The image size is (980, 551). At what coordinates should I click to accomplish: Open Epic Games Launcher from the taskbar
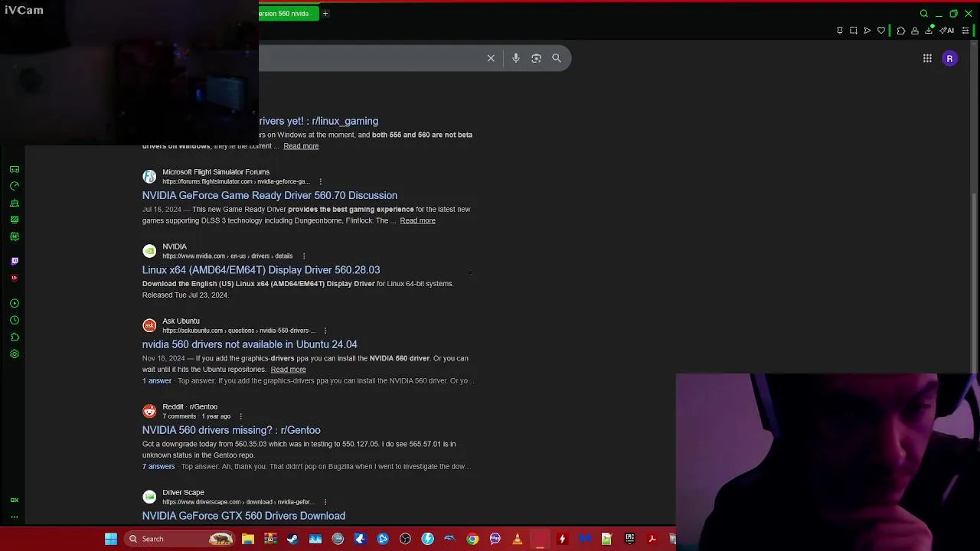tap(629, 539)
